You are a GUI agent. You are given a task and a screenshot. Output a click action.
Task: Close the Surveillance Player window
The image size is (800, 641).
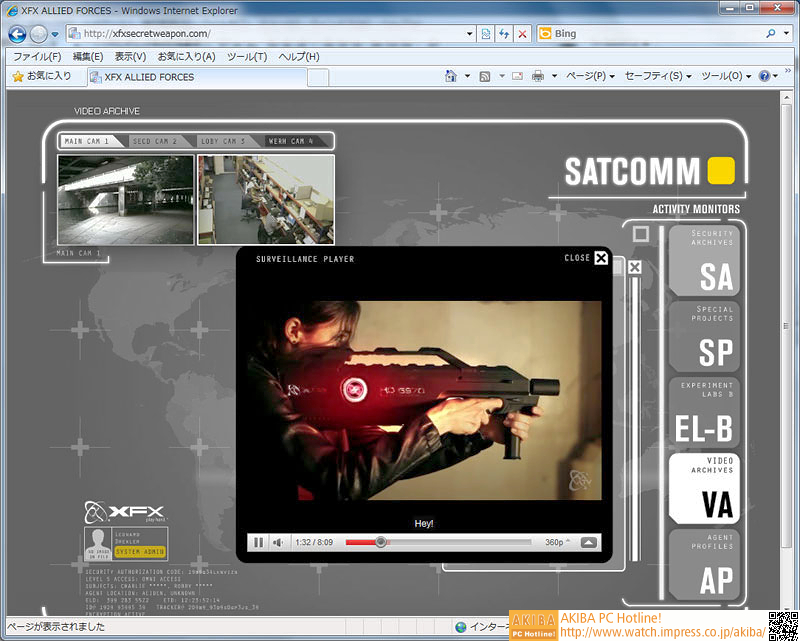coord(600,258)
